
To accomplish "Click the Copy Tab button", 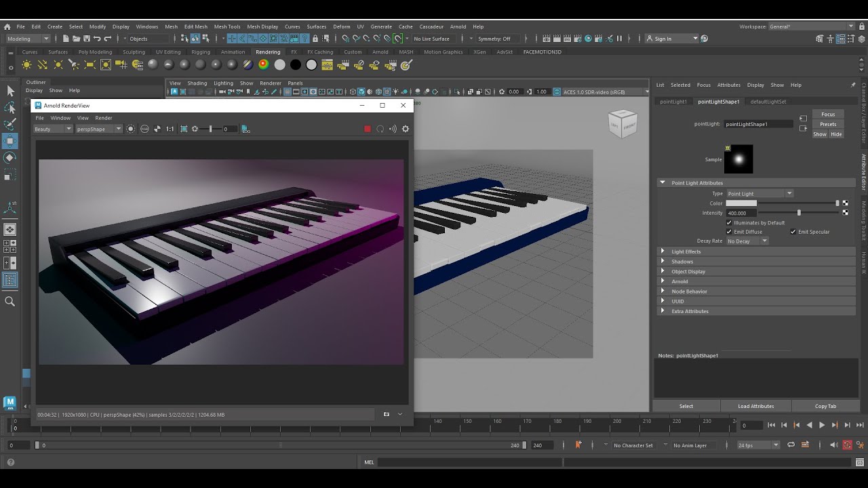I will 825,406.
